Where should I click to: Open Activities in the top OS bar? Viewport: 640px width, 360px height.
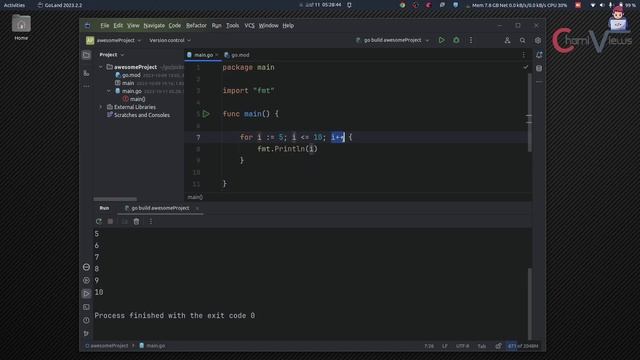tap(14, 5)
